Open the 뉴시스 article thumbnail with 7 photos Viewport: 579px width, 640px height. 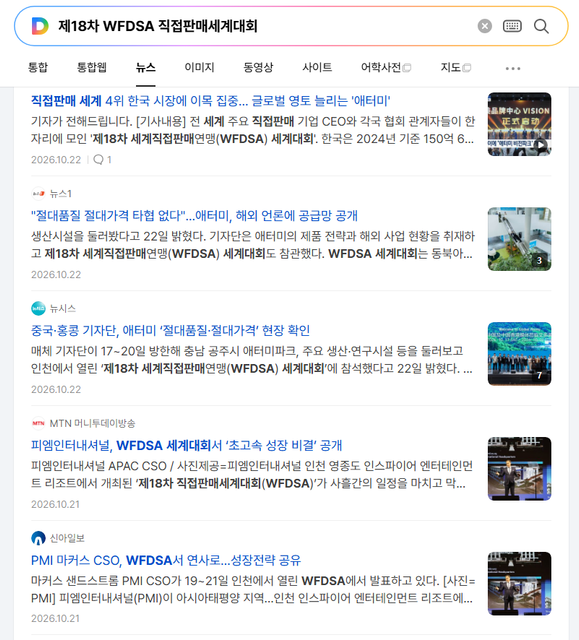pos(519,354)
